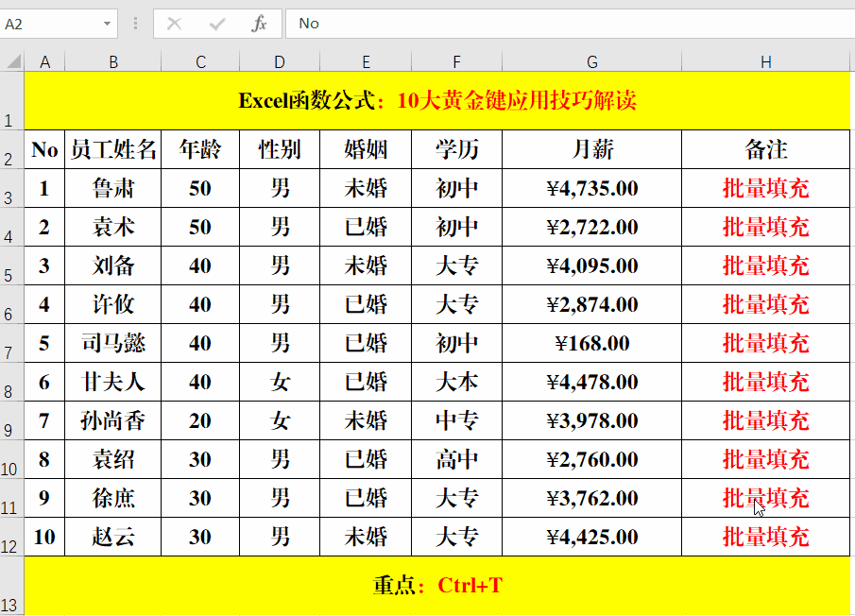This screenshot has width=855, height=616.
Task: Click age cell '20' in 孙尚香 row
Action: 200,420
